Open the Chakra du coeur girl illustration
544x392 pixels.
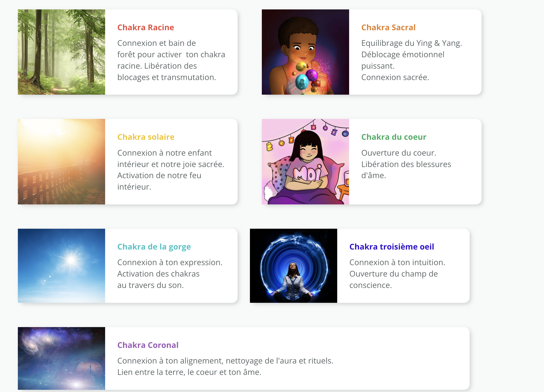point(305,162)
